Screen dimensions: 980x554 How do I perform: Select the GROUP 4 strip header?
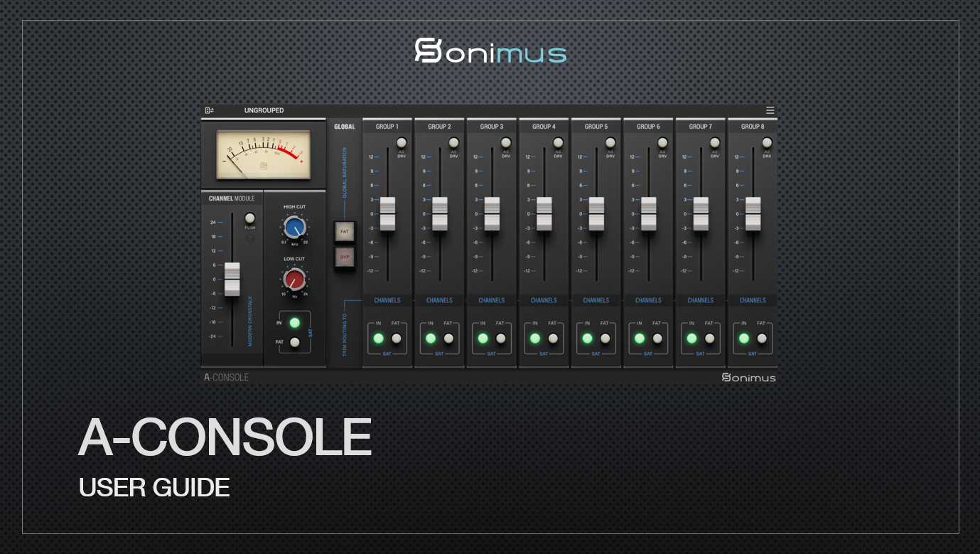click(544, 127)
